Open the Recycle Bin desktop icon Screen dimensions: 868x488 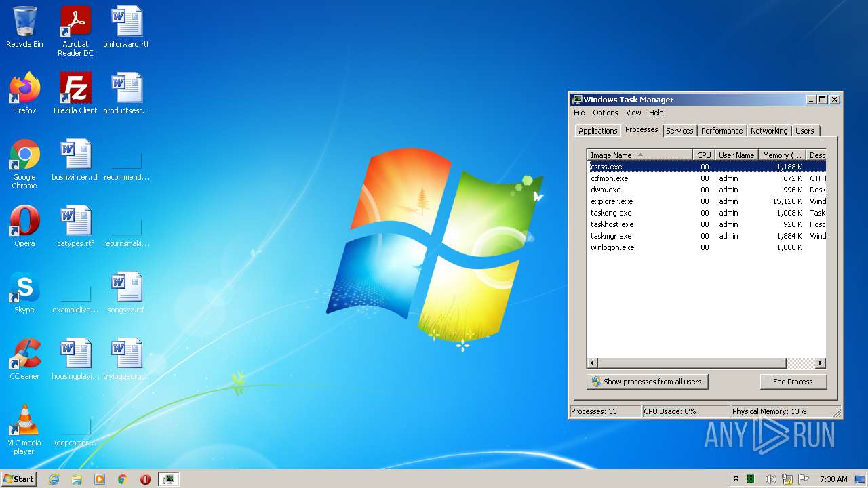click(24, 27)
